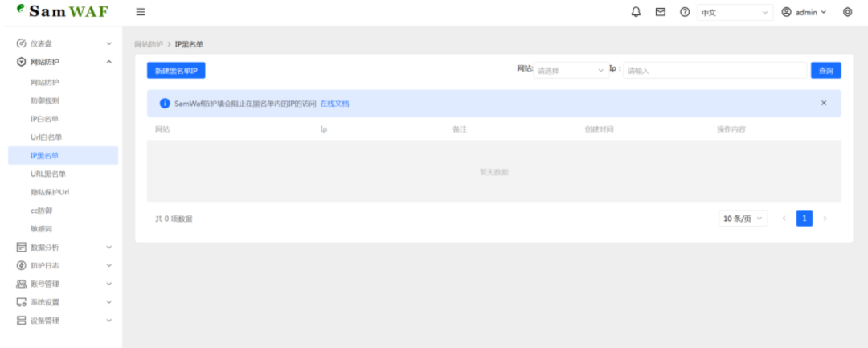Image resolution: width=868 pixels, height=348 pixels.
Task: Open the language selection dropdown
Action: (735, 13)
